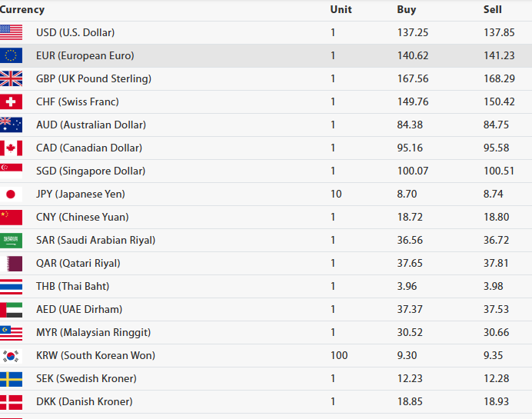Click the Currency column header
This screenshot has height=419, width=532.
pyautogui.click(x=22, y=10)
